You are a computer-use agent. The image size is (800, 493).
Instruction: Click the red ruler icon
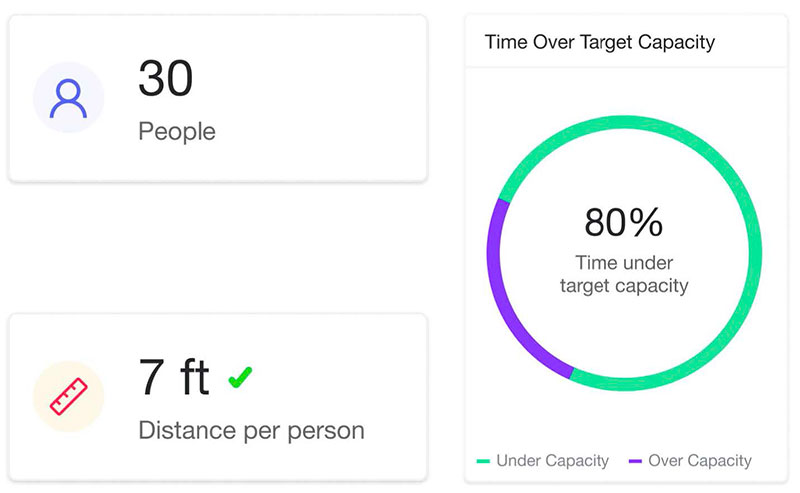(x=68, y=397)
